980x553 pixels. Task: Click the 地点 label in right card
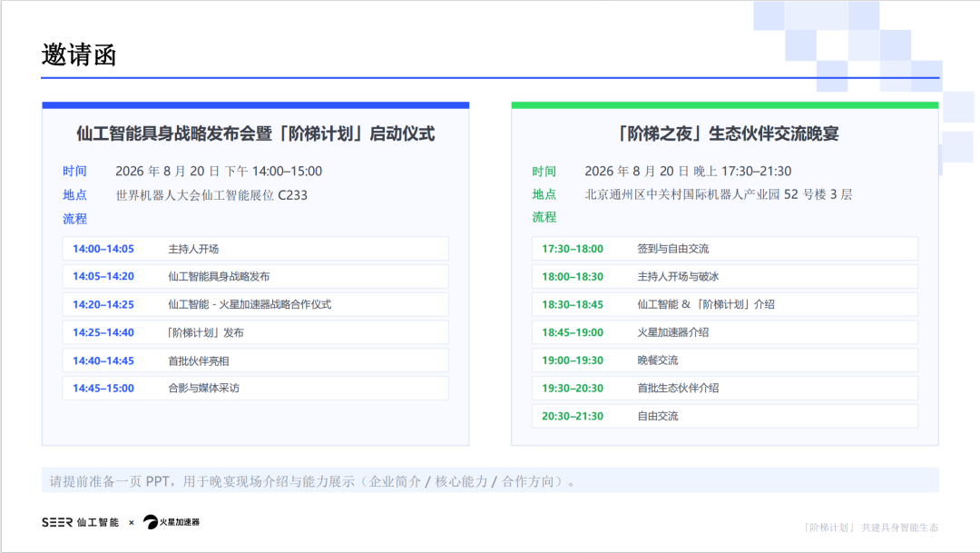[544, 194]
